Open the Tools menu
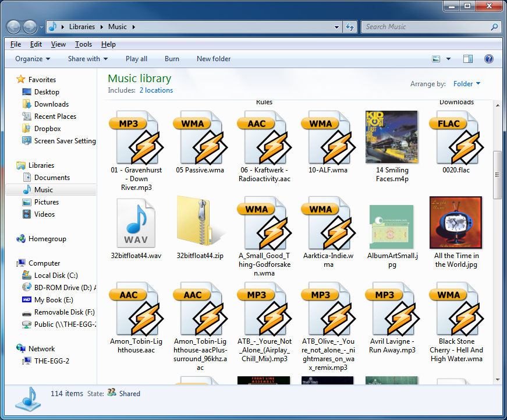 [83, 44]
